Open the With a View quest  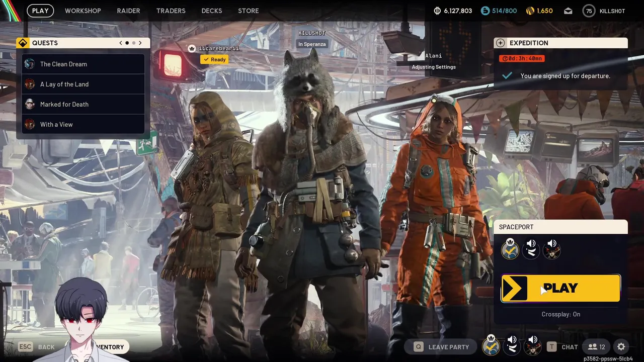(83, 124)
